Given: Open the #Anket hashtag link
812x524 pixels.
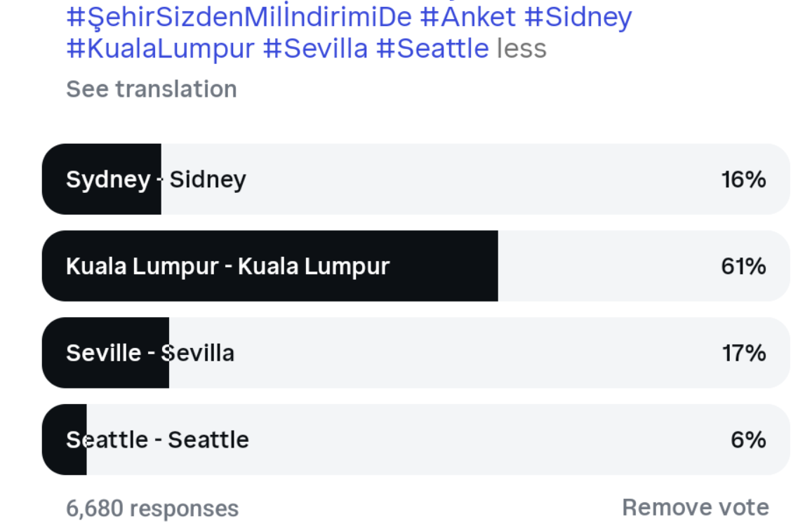Looking at the screenshot, I should click(x=467, y=17).
